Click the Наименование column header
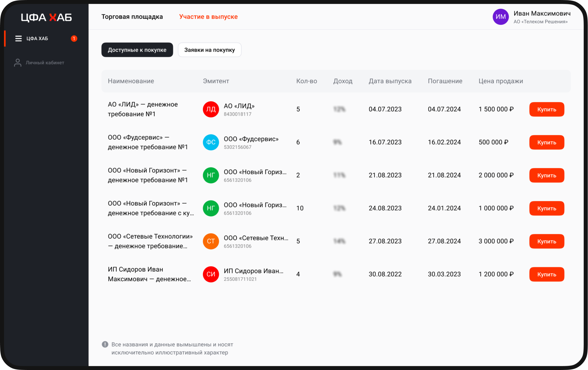The image size is (588, 370). tap(131, 81)
